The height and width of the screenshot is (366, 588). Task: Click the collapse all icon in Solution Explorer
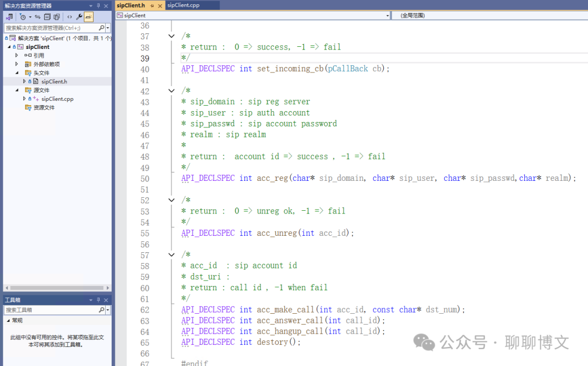[47, 17]
